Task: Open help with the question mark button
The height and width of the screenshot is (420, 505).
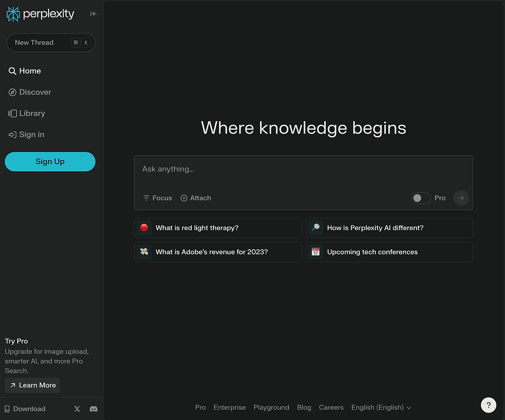Action: coord(488,405)
